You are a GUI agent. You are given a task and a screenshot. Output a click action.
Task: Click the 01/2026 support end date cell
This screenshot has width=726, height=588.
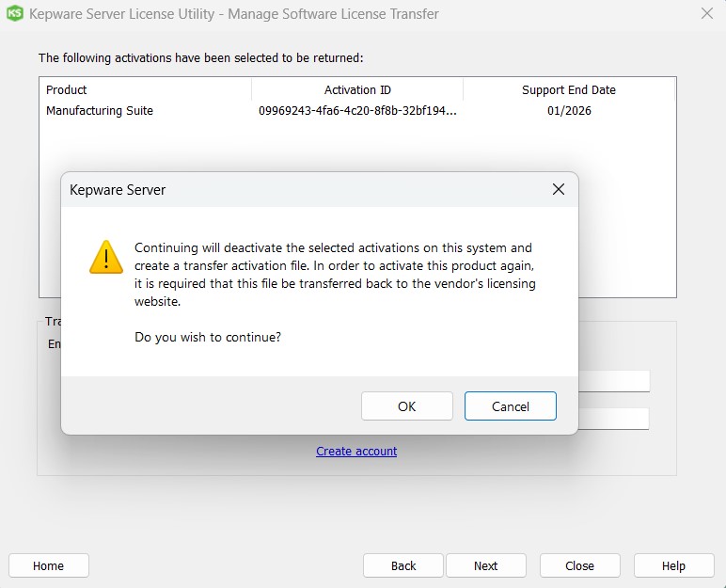(x=568, y=111)
